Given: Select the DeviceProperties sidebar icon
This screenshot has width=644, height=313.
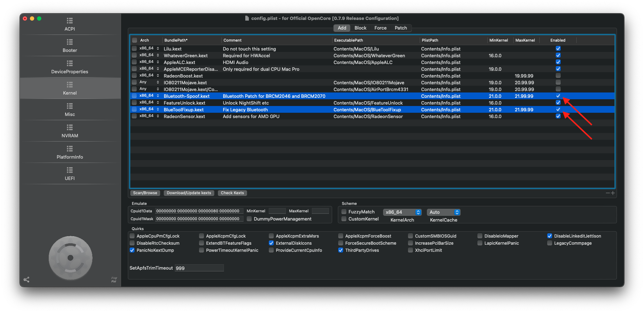Looking at the screenshot, I should click(70, 63).
